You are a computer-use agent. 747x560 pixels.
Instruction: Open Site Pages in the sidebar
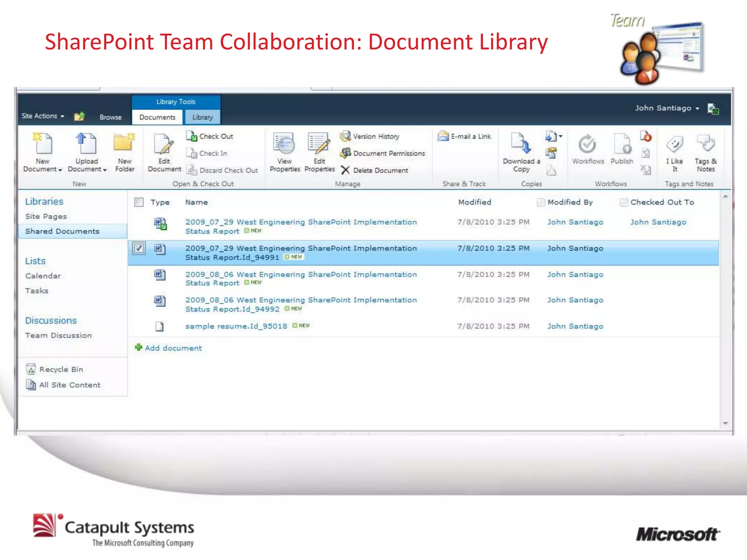point(46,216)
